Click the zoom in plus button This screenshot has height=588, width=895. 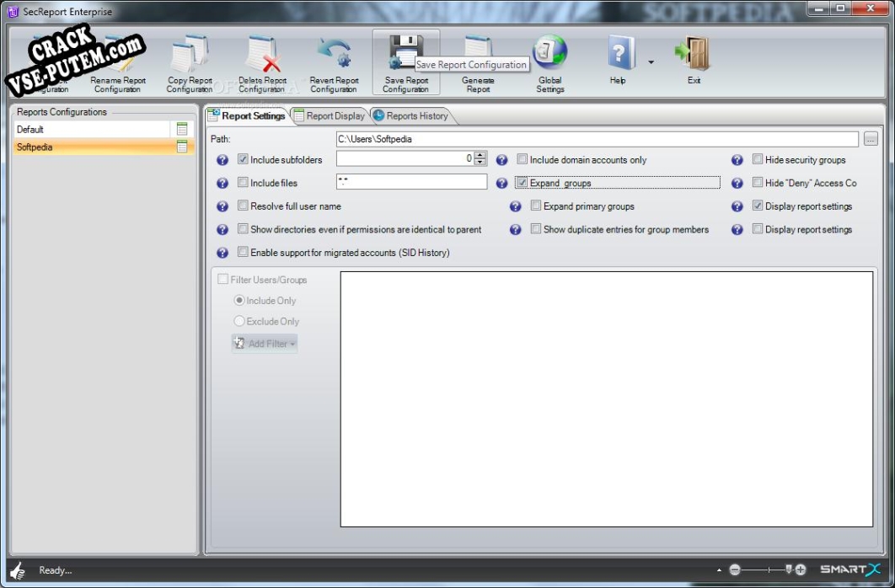pos(801,569)
